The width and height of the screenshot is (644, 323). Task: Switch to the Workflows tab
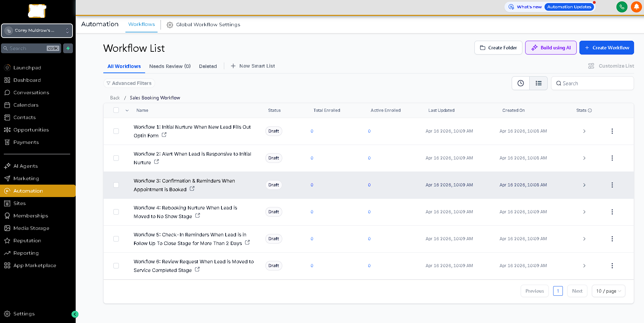click(x=142, y=24)
